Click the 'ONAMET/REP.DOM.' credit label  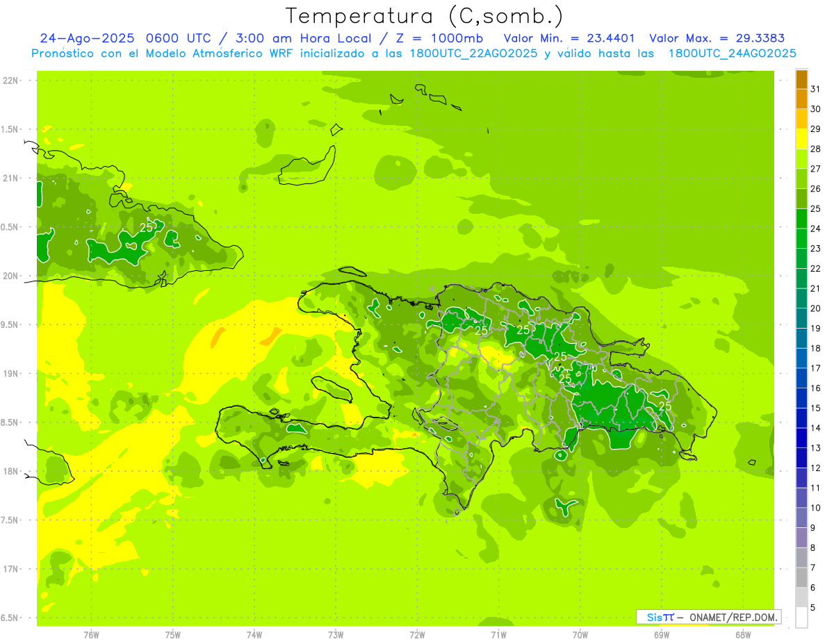pos(733,617)
